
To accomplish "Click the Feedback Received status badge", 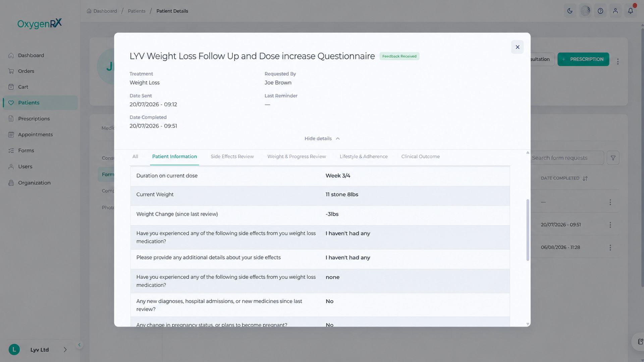I will pos(399,56).
